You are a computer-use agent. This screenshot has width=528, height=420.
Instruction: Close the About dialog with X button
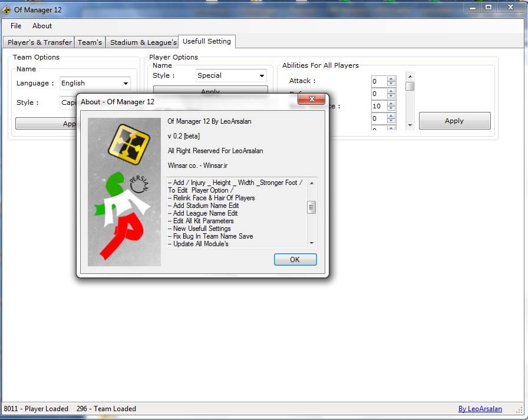312,101
